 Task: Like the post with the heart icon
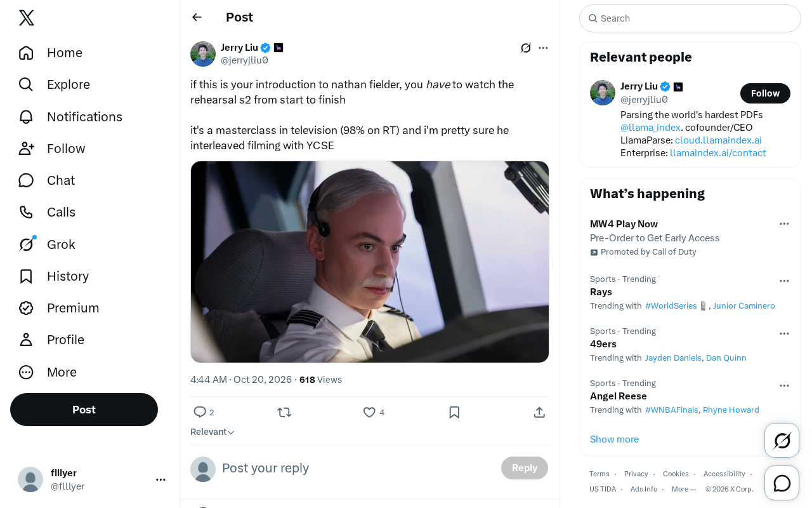[x=369, y=412]
